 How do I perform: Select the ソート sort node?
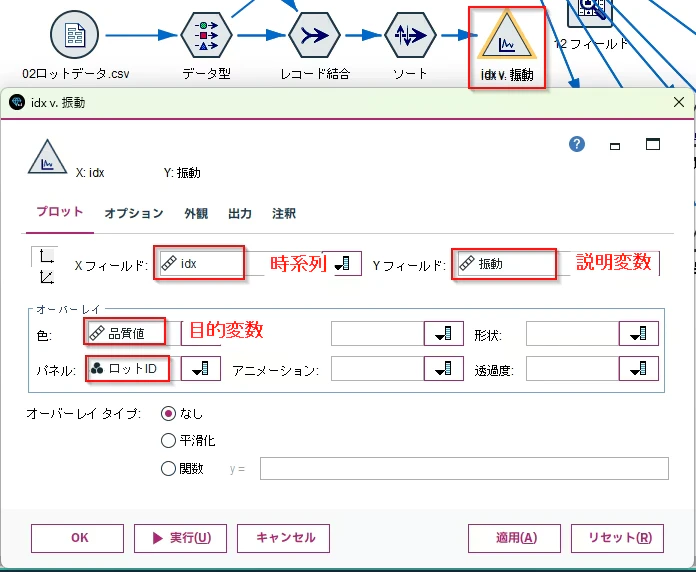coord(410,35)
